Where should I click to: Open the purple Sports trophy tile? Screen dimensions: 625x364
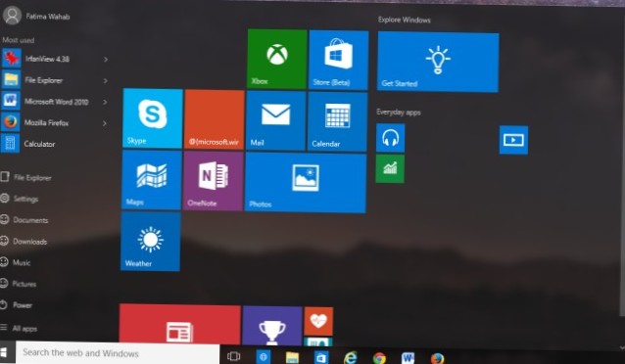(x=272, y=326)
